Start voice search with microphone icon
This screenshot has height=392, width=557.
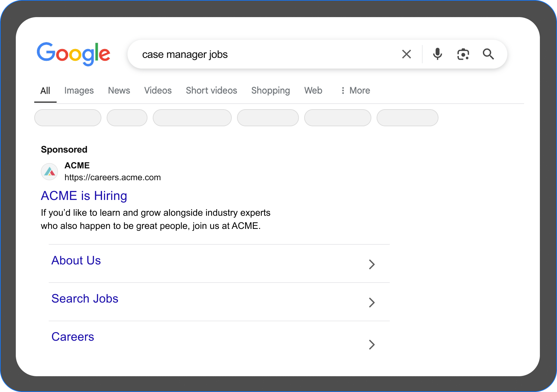pos(438,54)
